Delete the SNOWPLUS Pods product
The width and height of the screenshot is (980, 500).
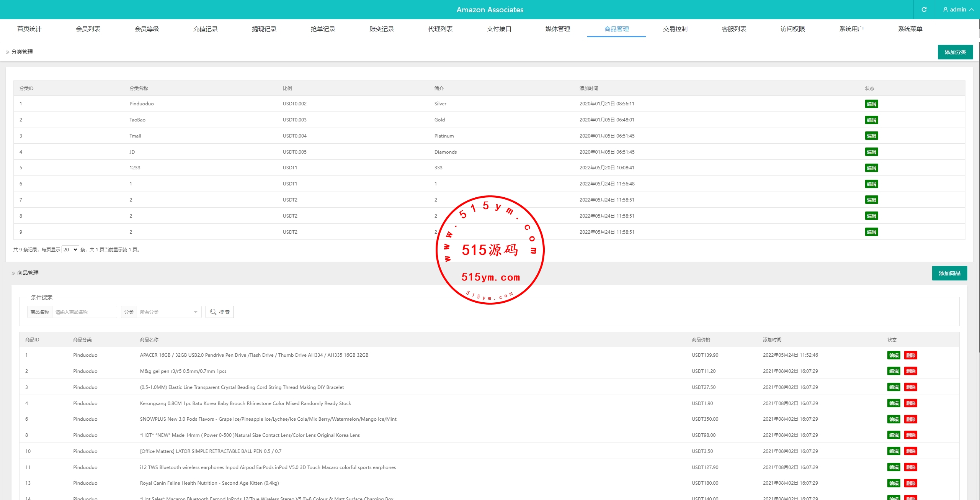(x=911, y=419)
